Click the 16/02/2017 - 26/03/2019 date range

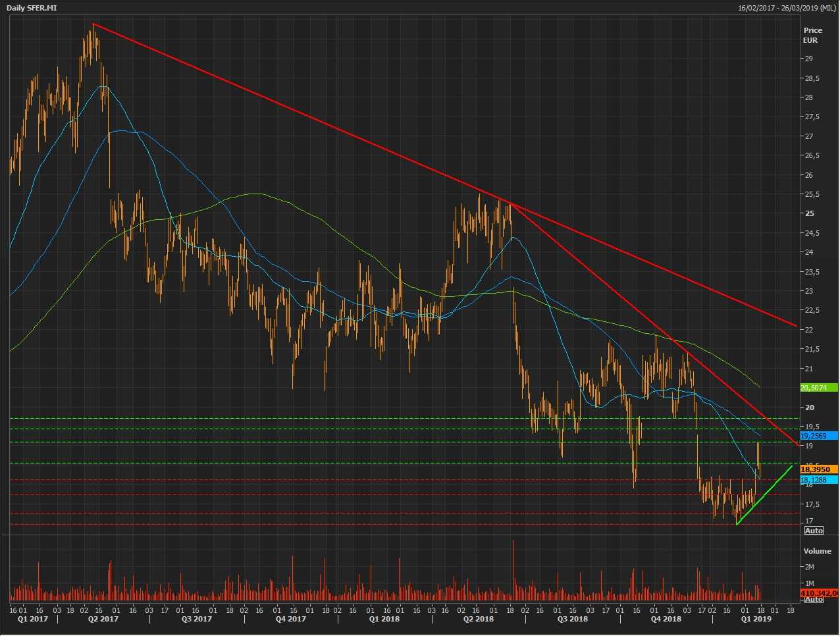pyautogui.click(x=787, y=7)
